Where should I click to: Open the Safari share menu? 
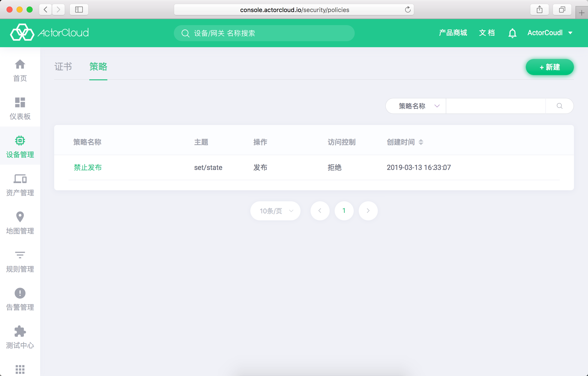[x=539, y=10]
